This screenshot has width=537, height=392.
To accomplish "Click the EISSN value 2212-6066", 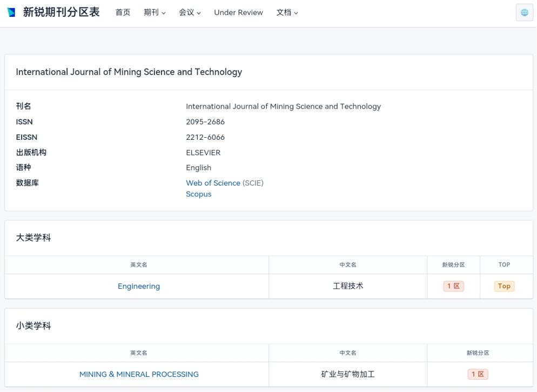I will (x=205, y=137).
